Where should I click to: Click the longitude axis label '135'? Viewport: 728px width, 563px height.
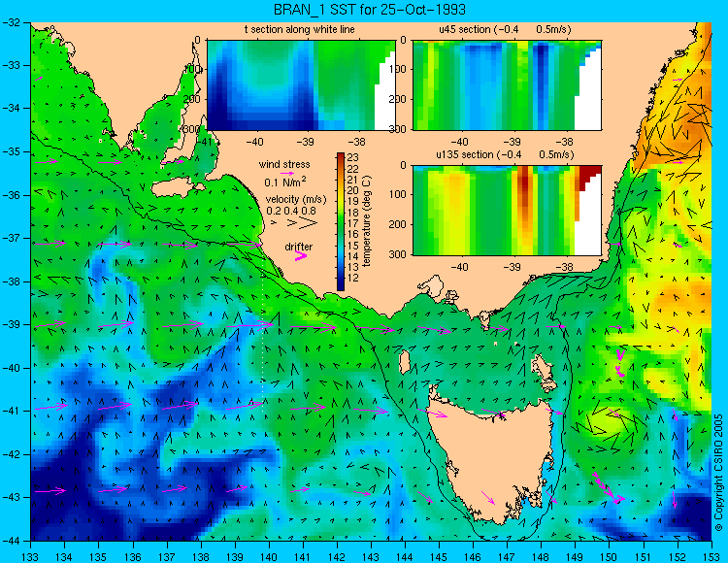click(98, 556)
